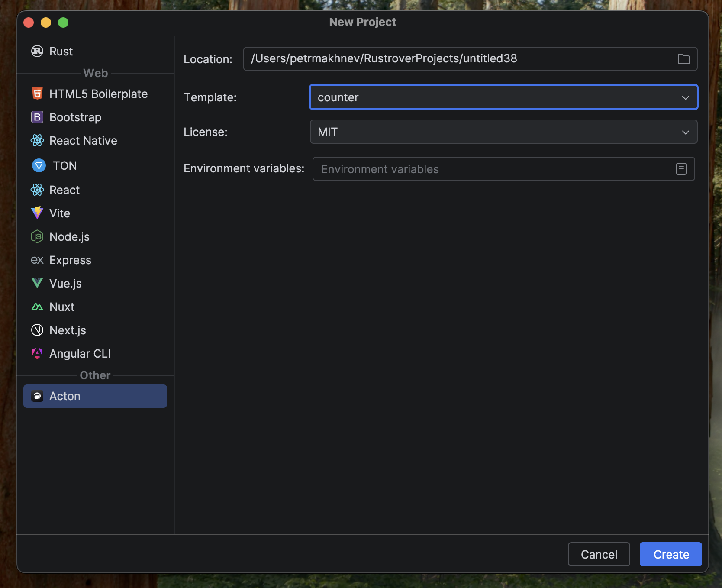Choose the Vue.js project icon

tap(37, 283)
